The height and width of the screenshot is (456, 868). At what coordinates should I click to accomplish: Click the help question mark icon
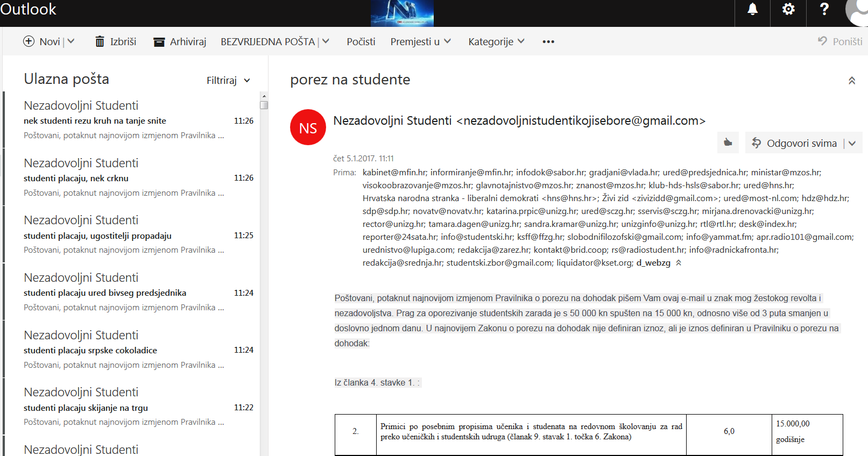[x=824, y=9]
